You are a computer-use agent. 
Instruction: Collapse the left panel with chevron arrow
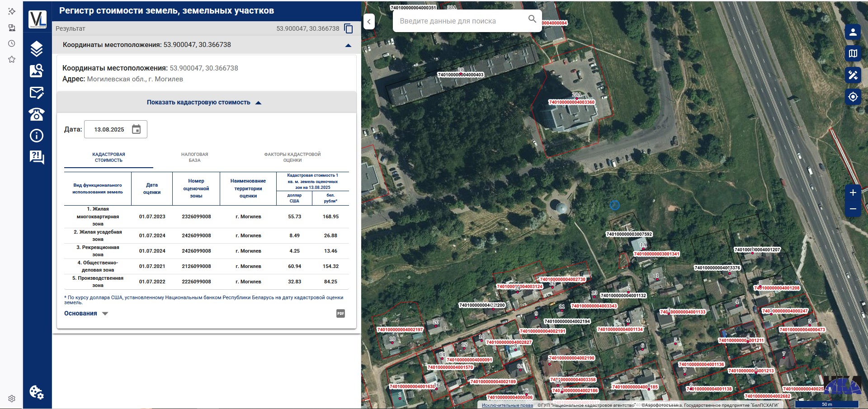pos(369,22)
